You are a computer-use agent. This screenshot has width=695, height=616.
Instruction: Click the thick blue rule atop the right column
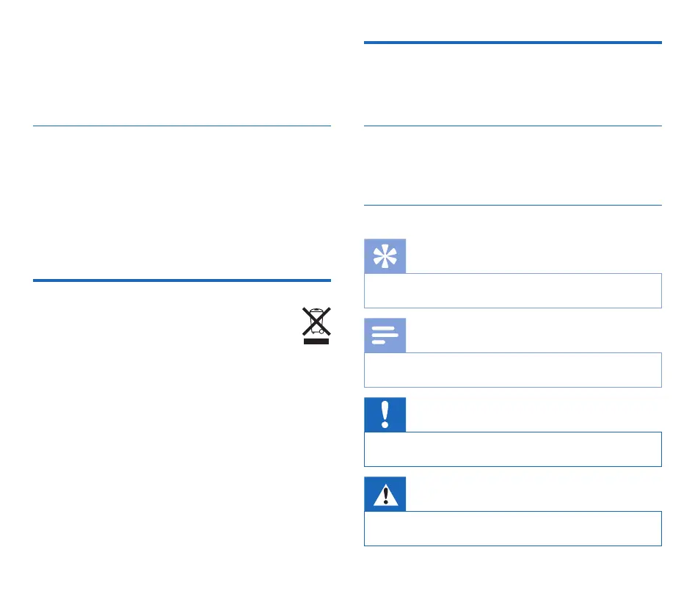pyautogui.click(x=513, y=43)
